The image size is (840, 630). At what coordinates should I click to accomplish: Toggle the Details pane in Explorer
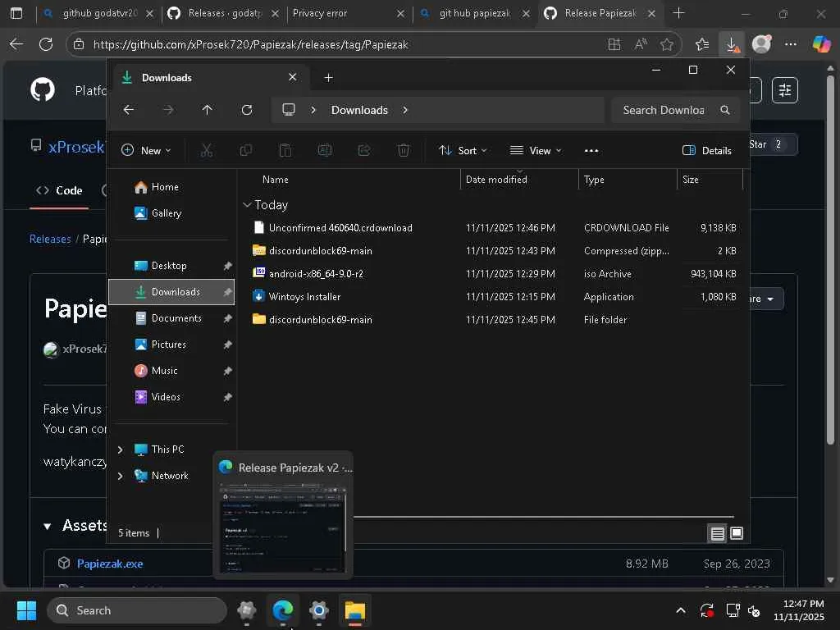coord(706,151)
